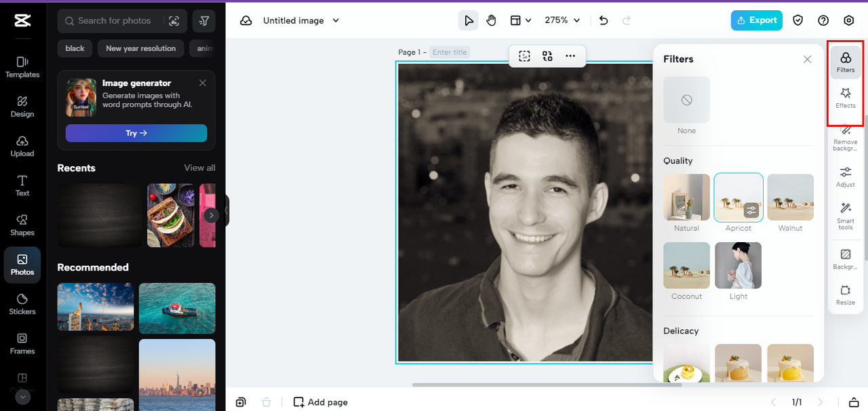Open the Remove background tool
This screenshot has height=411, width=868.
[x=846, y=137]
